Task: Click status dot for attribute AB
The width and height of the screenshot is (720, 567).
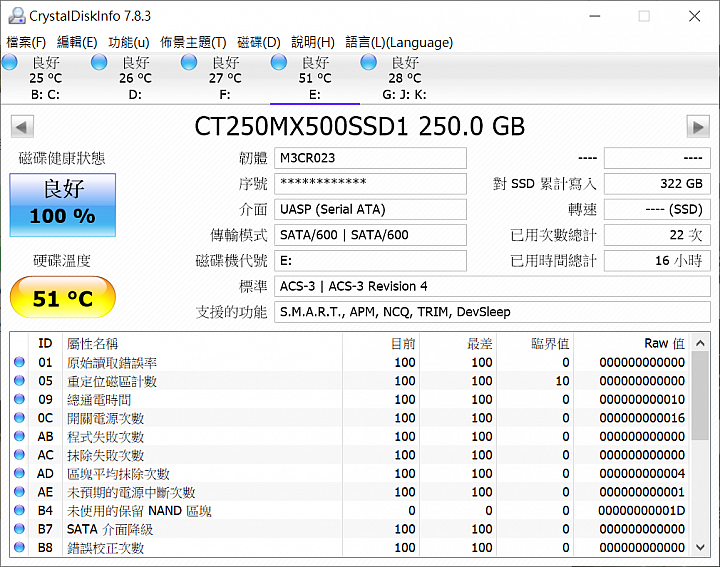Action: pyautogui.click(x=19, y=436)
